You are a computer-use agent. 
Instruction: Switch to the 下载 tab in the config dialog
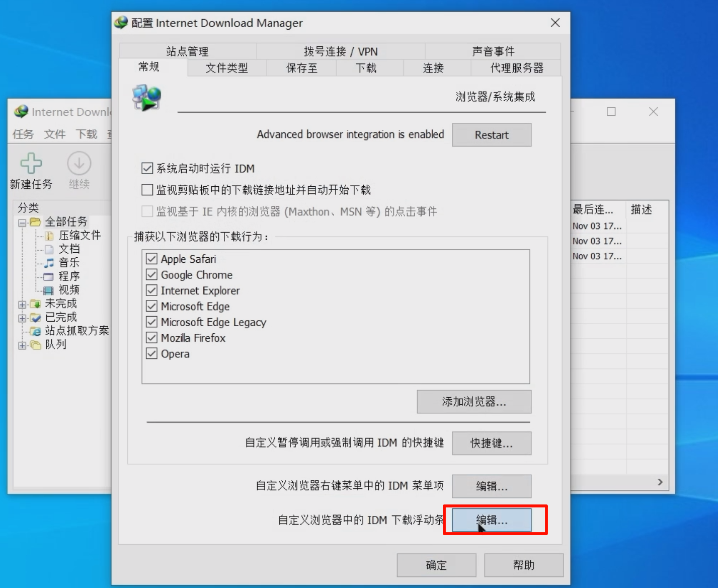pos(366,68)
